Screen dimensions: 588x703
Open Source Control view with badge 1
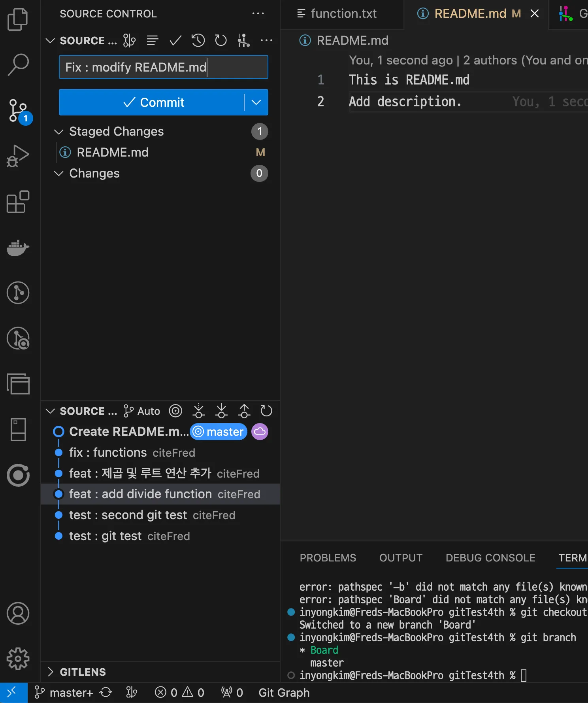click(19, 111)
